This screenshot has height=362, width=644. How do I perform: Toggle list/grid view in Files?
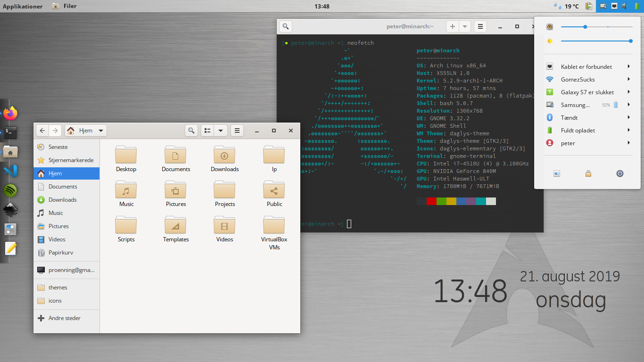(x=207, y=131)
